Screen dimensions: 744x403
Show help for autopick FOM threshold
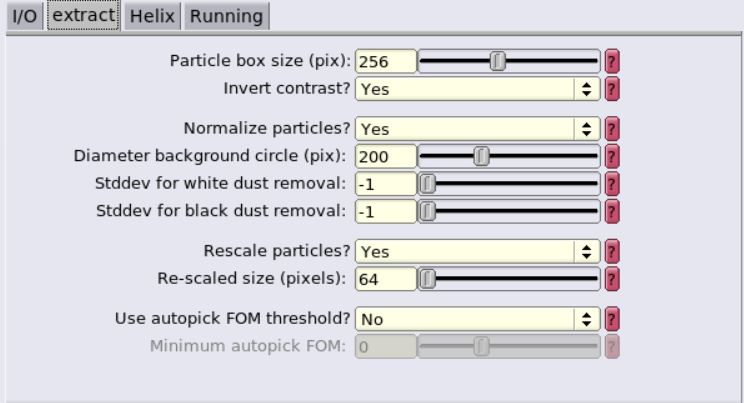click(x=612, y=319)
